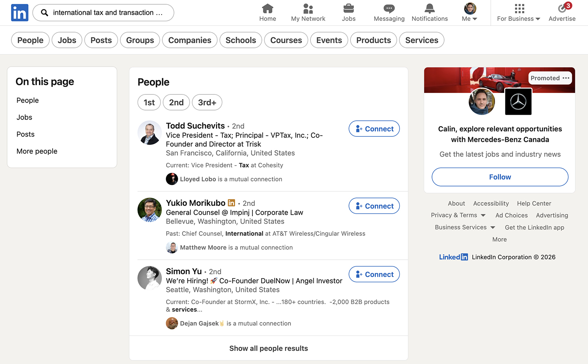
Task: Toggle the 3rd+ connections filter
Action: pos(207,102)
